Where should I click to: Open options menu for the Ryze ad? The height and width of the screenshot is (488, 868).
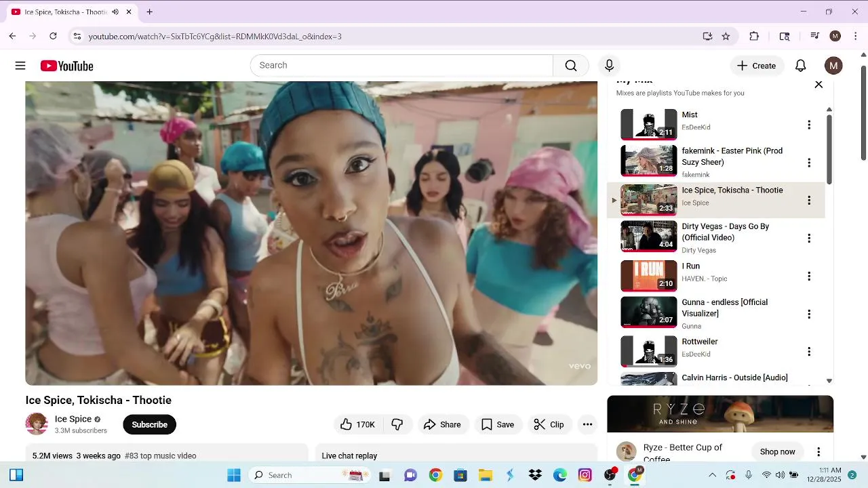tap(818, 452)
